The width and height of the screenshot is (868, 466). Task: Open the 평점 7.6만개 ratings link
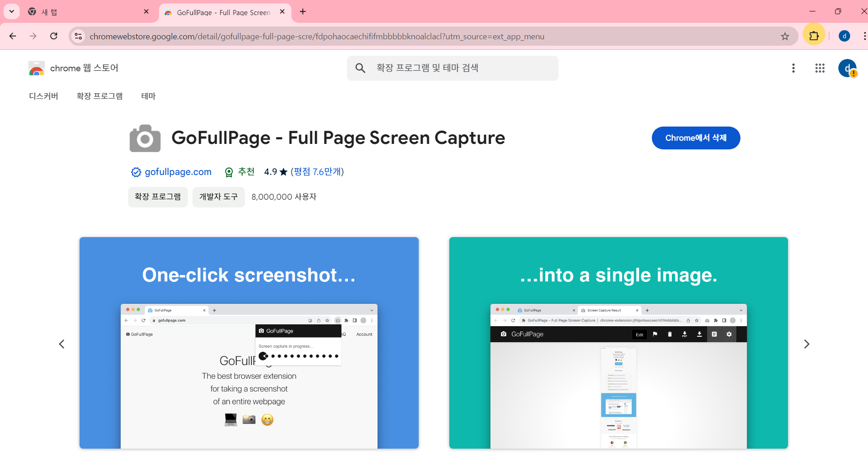point(317,172)
